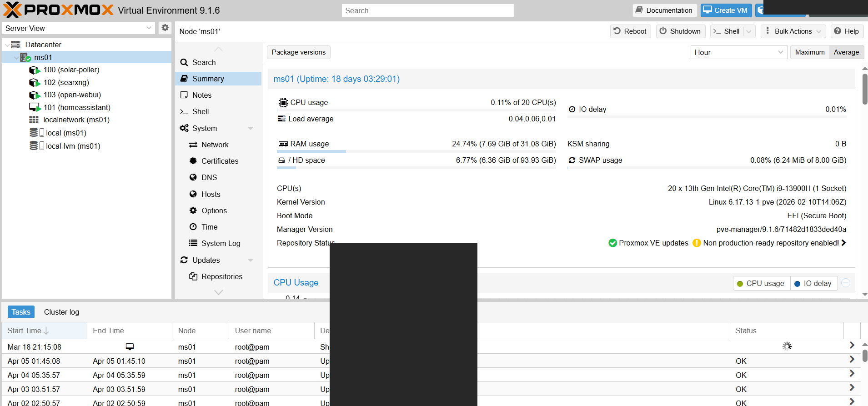This screenshot has width=868, height=406.
Task: Open the repository status warning arrow
Action: tap(844, 243)
